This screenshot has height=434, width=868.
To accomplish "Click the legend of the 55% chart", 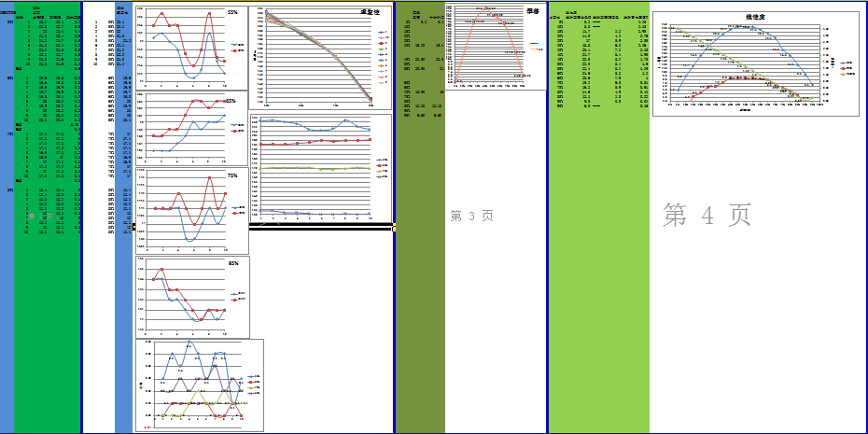I will [238, 47].
